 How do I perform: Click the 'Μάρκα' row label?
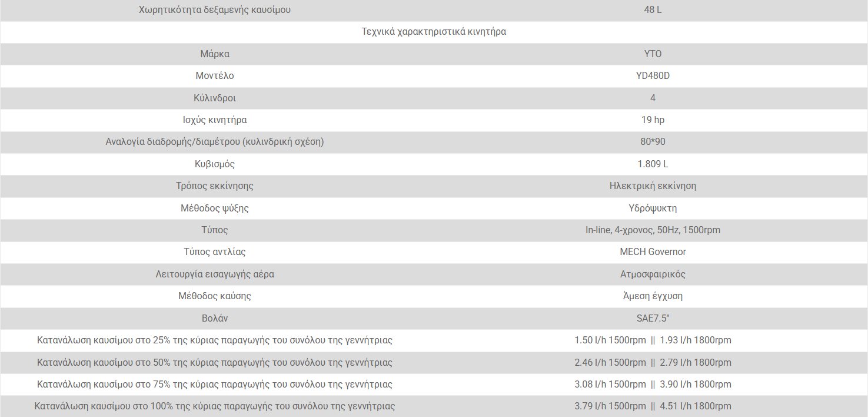214,54
